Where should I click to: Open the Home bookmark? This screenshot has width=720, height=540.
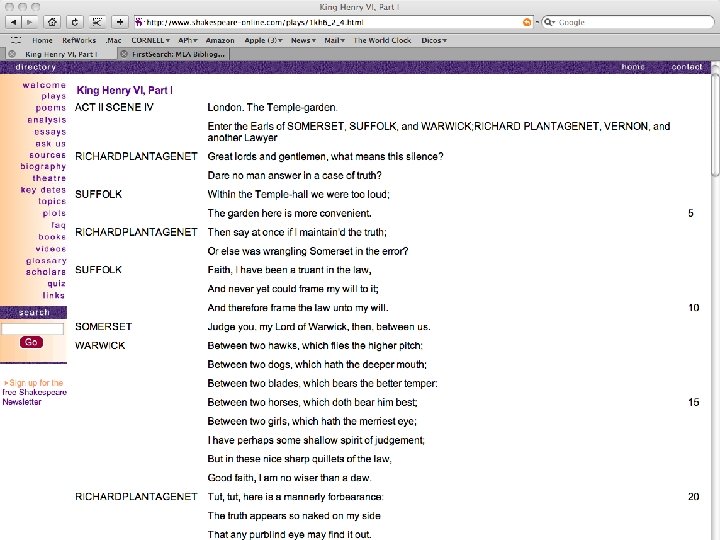click(x=42, y=40)
